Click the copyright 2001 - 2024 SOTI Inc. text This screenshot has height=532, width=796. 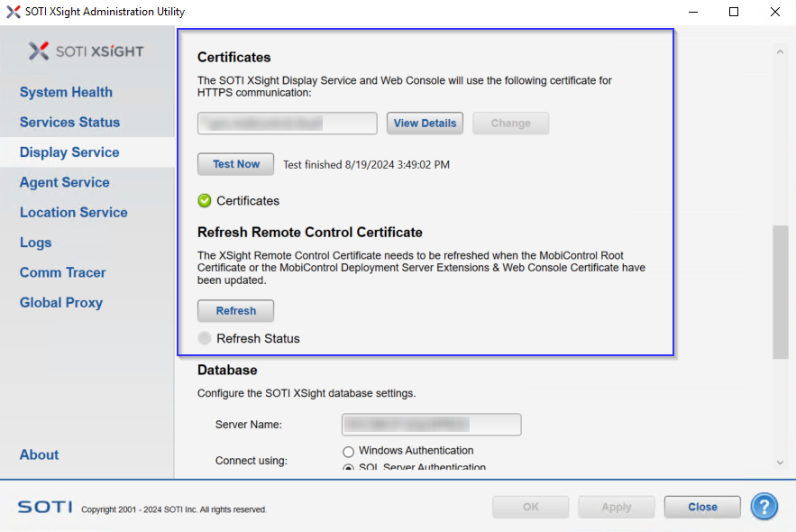click(174, 509)
